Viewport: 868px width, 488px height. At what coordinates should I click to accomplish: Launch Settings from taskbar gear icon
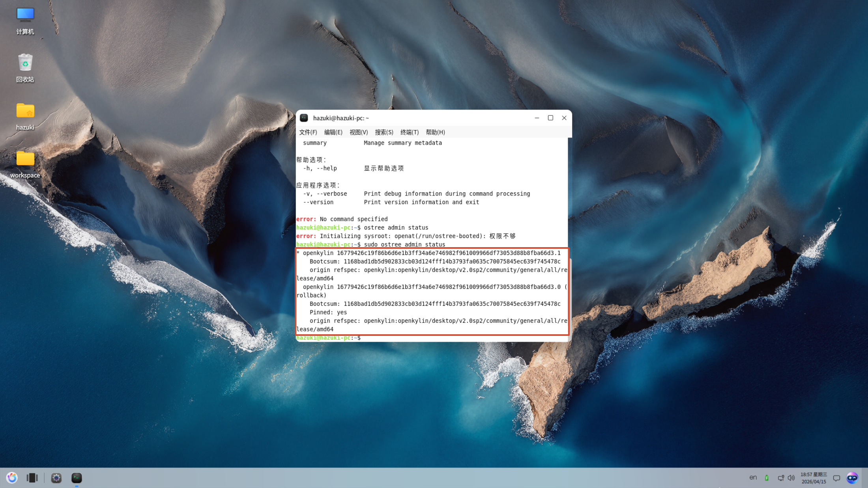click(x=56, y=478)
